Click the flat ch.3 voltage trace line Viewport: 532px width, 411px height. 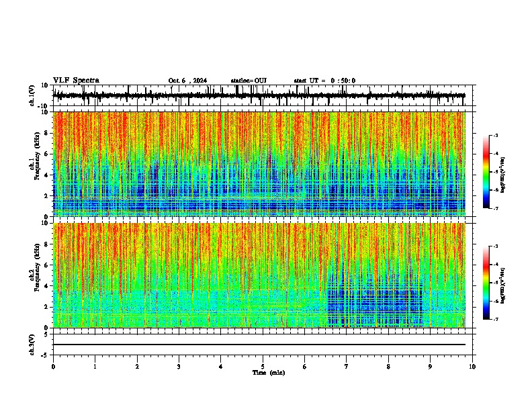point(259,345)
